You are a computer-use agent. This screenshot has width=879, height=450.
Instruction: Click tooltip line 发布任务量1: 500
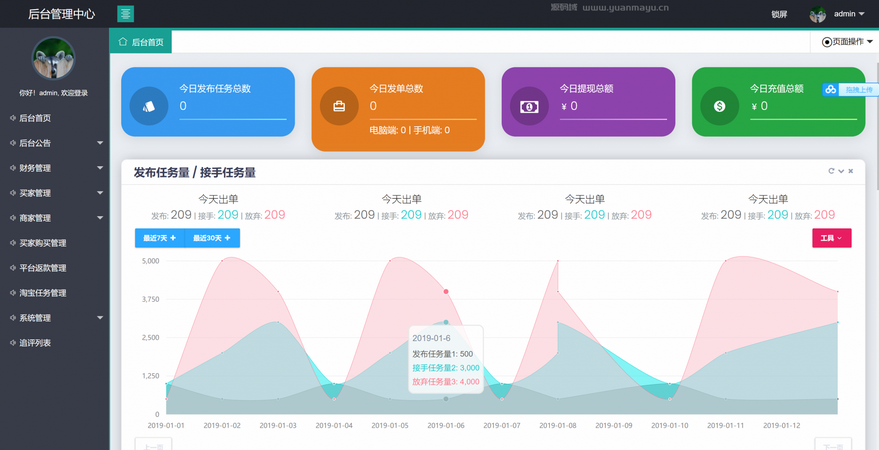pyautogui.click(x=442, y=354)
